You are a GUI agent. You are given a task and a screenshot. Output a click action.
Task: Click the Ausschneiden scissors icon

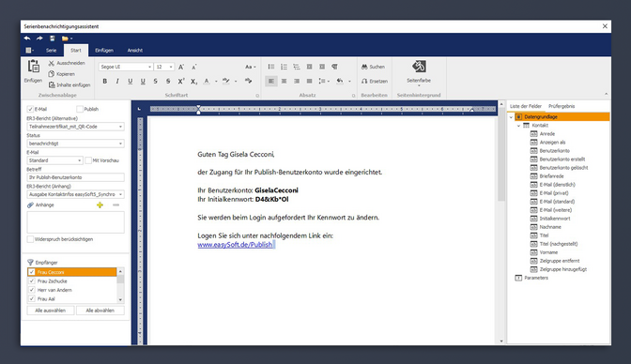click(52, 63)
